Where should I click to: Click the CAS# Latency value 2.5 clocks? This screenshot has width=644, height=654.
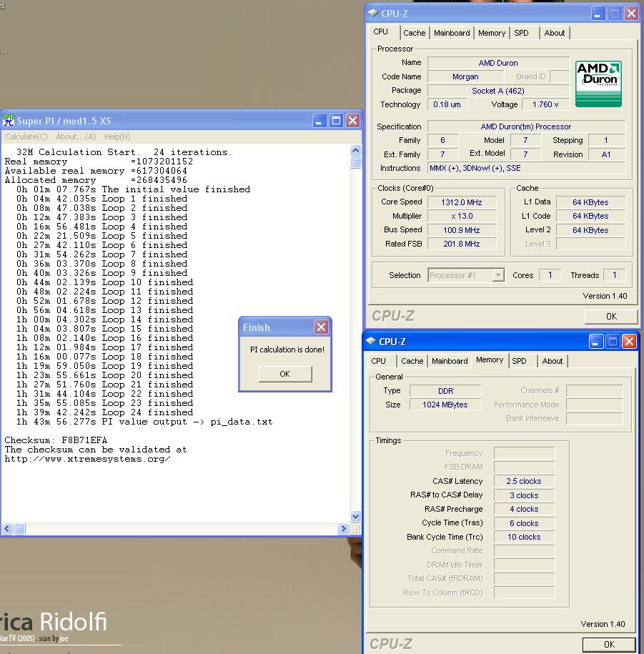tap(524, 481)
